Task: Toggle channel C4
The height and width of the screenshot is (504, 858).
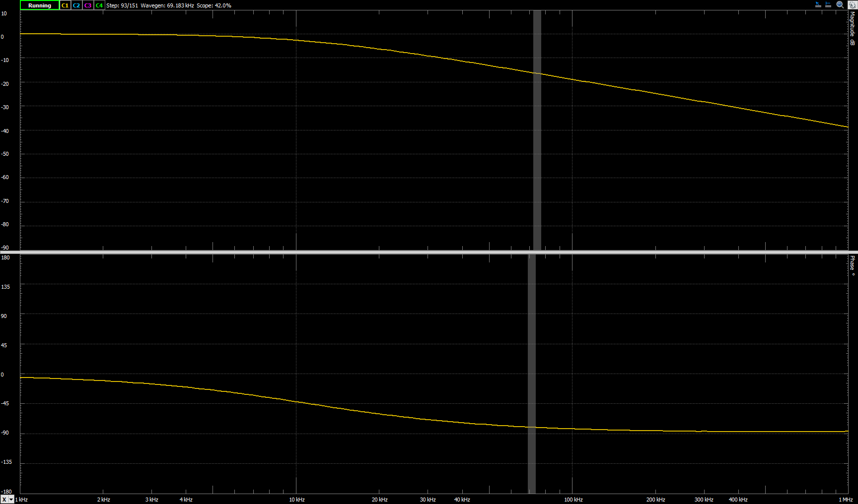Action: point(99,5)
